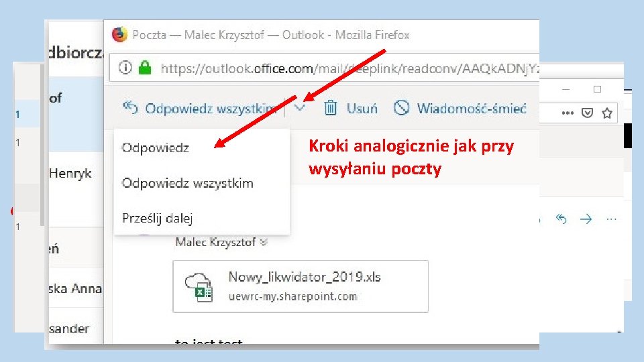Click the forward arrow icon in background window
The image size is (644, 362).
coord(586,219)
